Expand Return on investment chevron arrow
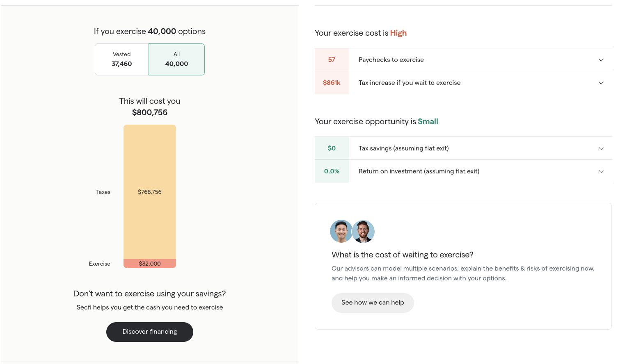This screenshot has height=364, width=618. pyautogui.click(x=601, y=171)
